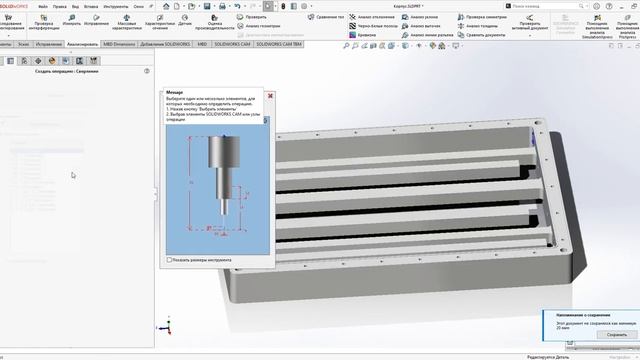Viewport: 640px width, 360px height.
Task: Click the command search field
Action: [x=545, y=6]
